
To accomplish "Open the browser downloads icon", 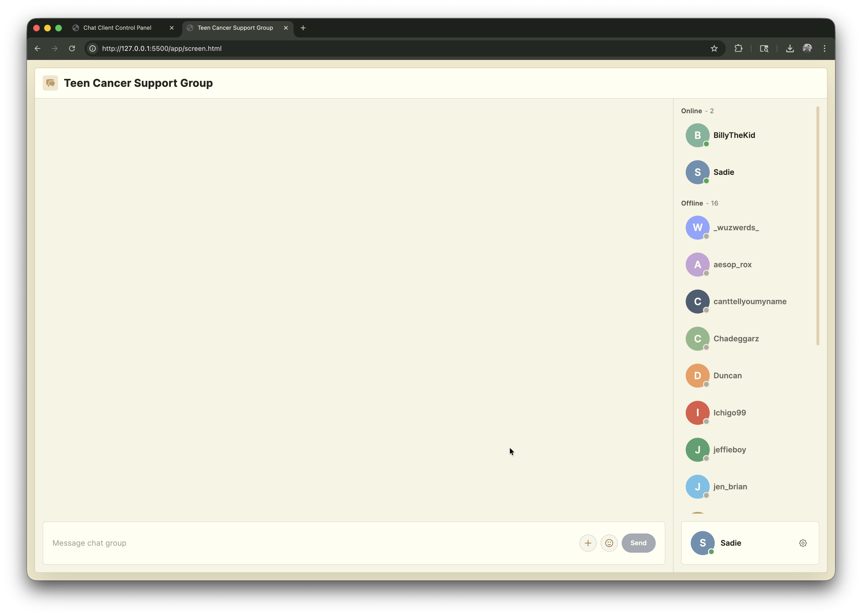I will coord(790,48).
